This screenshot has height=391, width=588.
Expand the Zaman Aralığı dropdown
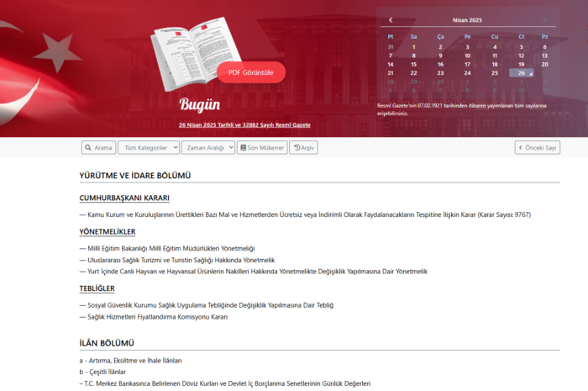click(208, 147)
